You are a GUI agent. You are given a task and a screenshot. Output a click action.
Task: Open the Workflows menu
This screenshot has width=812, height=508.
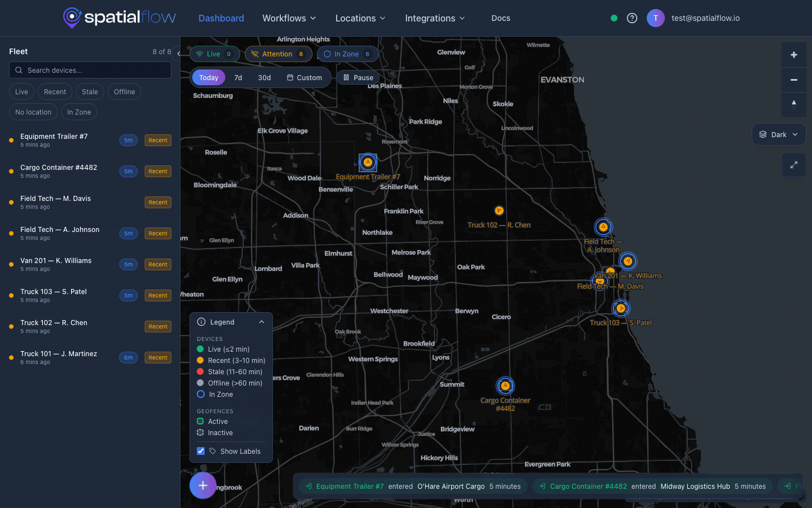[x=289, y=17]
